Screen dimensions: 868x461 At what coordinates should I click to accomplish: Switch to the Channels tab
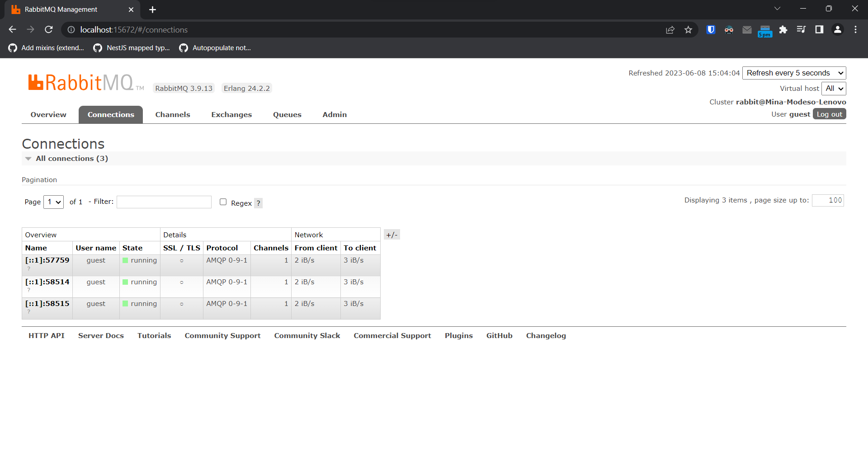[x=172, y=114]
